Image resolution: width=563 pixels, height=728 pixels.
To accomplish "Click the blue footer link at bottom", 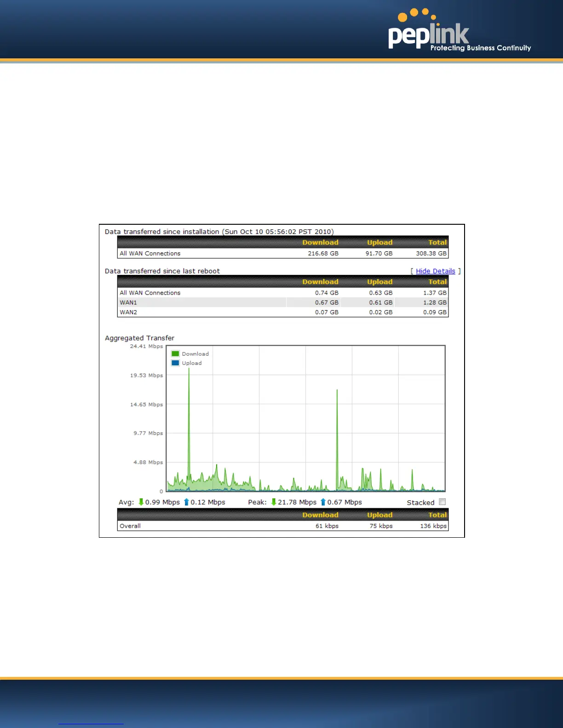I will pos(91,722).
